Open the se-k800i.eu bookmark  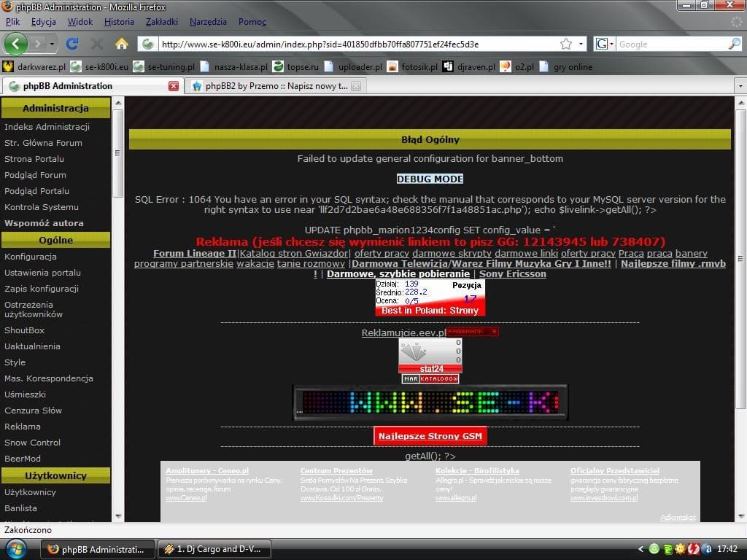tap(99, 66)
